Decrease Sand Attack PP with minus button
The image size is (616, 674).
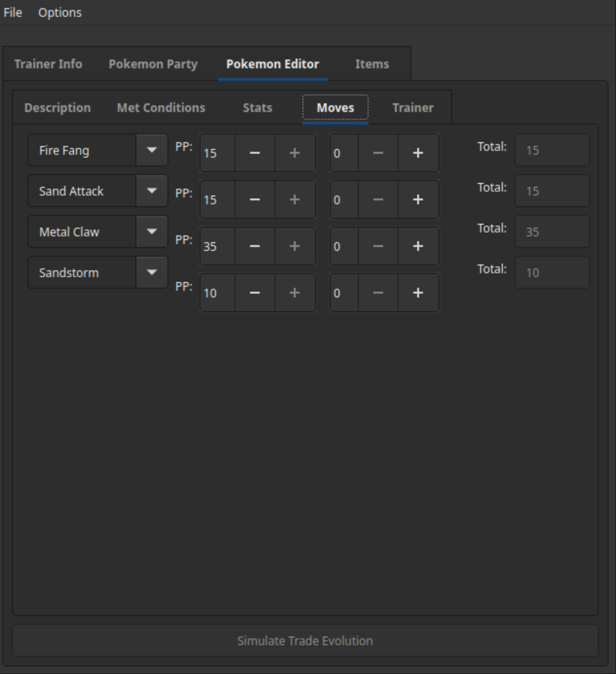tap(255, 200)
